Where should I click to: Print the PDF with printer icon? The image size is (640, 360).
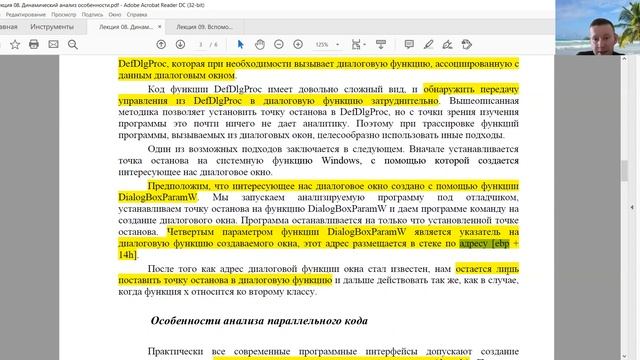point(34,44)
